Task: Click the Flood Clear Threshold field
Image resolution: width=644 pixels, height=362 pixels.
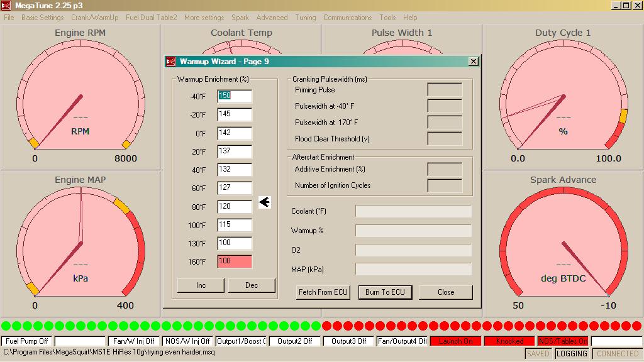Action: coord(445,138)
